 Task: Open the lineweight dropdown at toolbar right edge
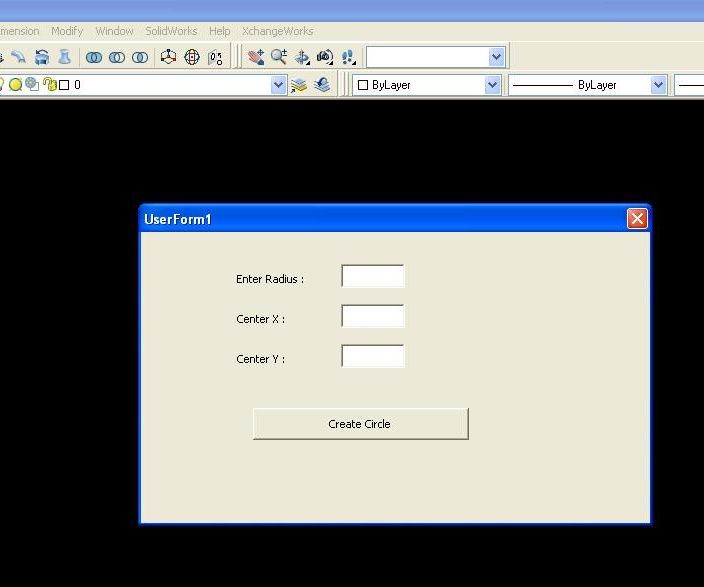689,85
